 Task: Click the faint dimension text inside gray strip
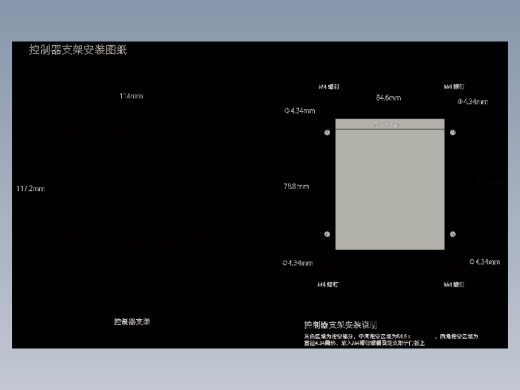[386, 124]
